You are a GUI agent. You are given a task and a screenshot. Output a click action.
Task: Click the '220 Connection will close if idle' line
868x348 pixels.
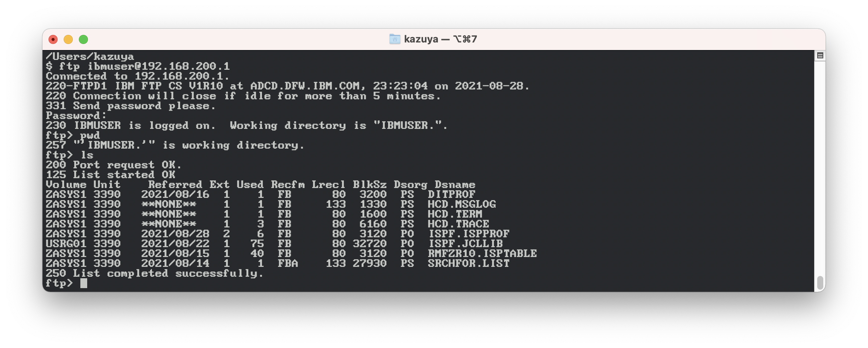tap(243, 96)
